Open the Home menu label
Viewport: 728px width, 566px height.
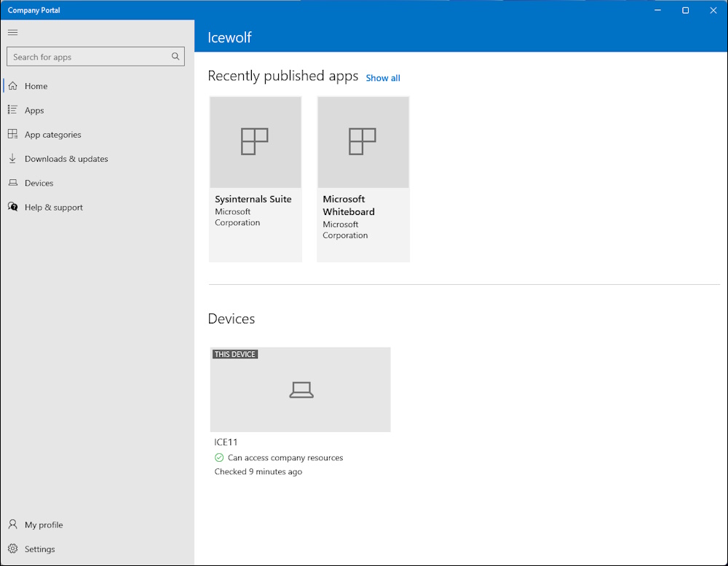(x=36, y=86)
